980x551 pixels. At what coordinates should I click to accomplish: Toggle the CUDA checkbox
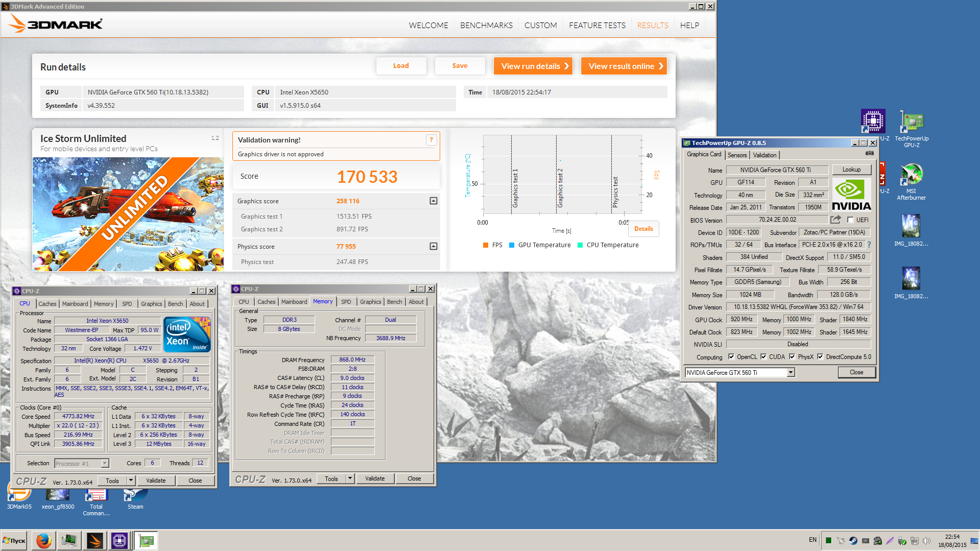(763, 357)
